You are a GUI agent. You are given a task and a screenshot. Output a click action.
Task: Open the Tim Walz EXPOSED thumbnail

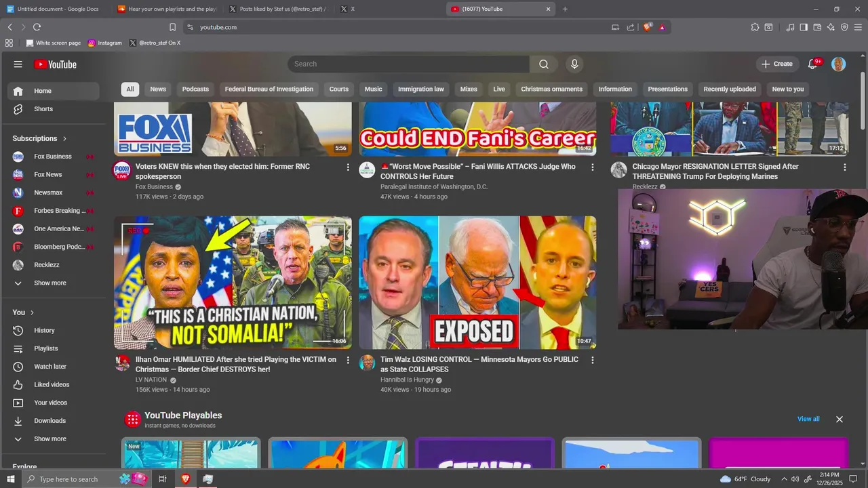click(x=477, y=283)
